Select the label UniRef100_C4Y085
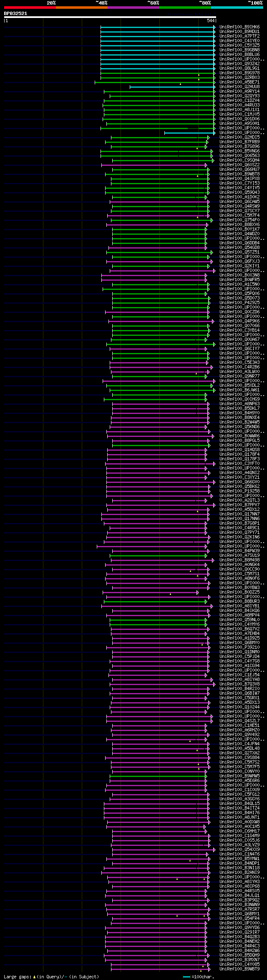Viewport: 267px width, 980px height. tap(239, 964)
